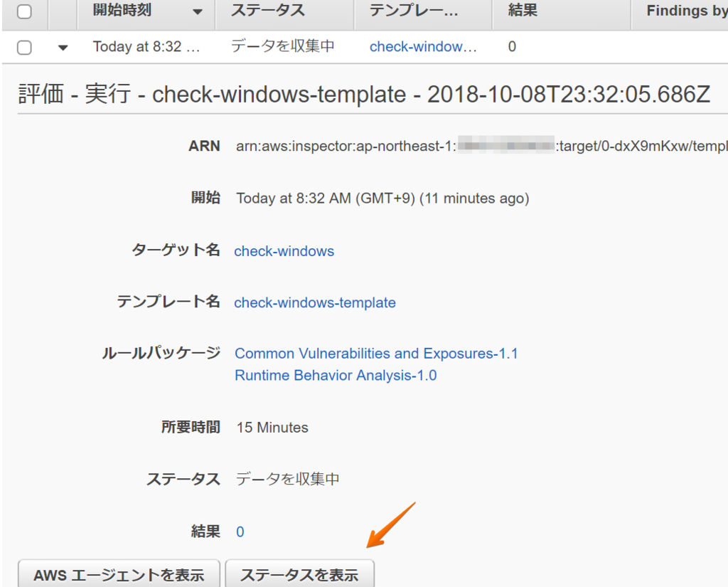This screenshot has width=728, height=587.
Task: Click the '15 Minutes' duration value
Action: [272, 427]
